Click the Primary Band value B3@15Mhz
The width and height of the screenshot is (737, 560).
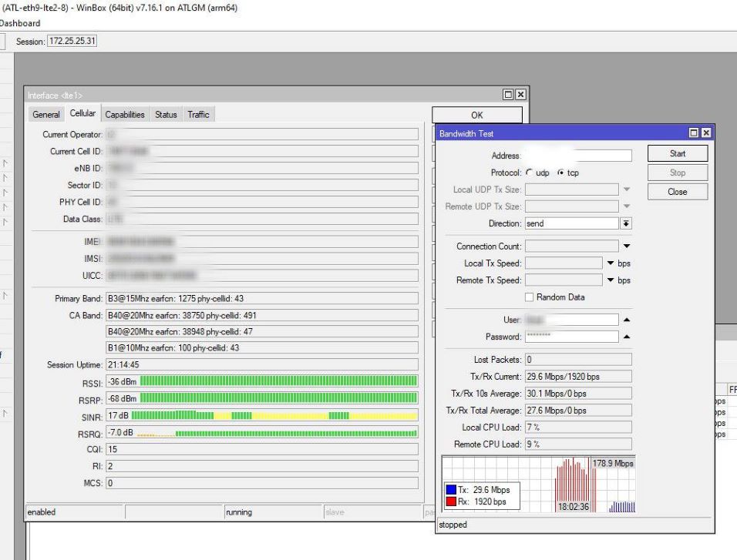click(262, 298)
